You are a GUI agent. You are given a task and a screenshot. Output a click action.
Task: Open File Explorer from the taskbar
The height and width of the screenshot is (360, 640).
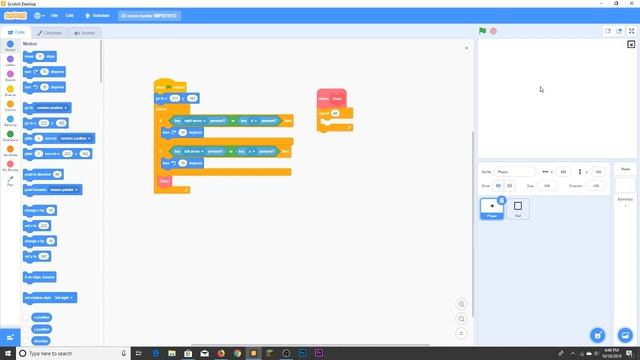172,353
